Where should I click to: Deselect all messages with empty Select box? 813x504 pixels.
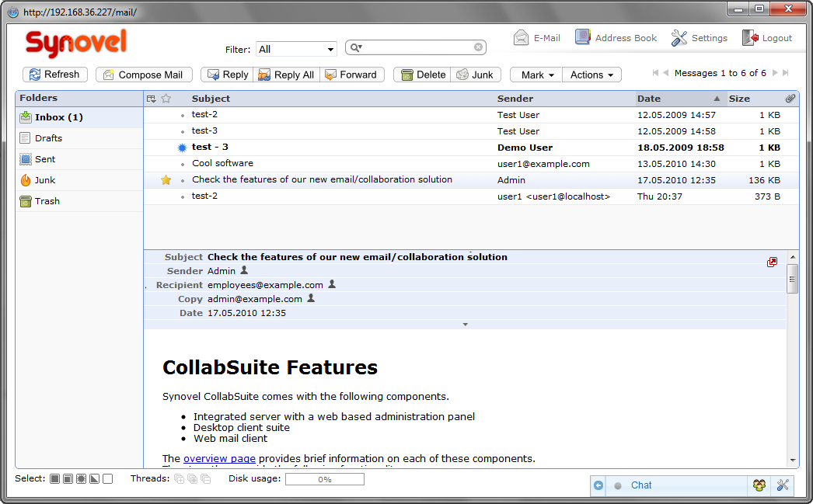(108, 479)
